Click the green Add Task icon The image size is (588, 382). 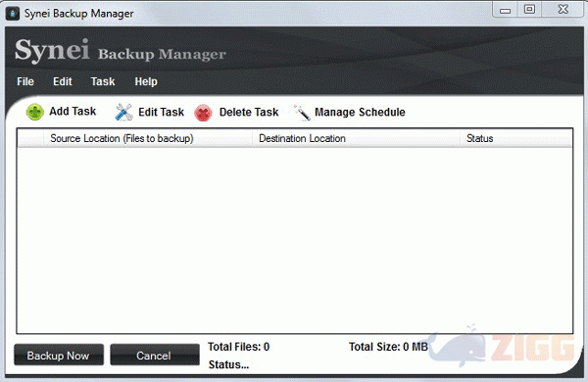[x=35, y=112]
